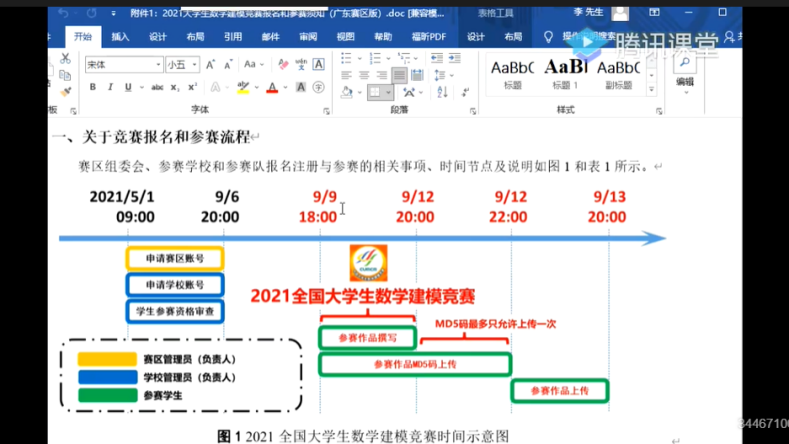The width and height of the screenshot is (789, 444).
Task: Open the font name dropdown showing 宋体
Action: click(123, 64)
